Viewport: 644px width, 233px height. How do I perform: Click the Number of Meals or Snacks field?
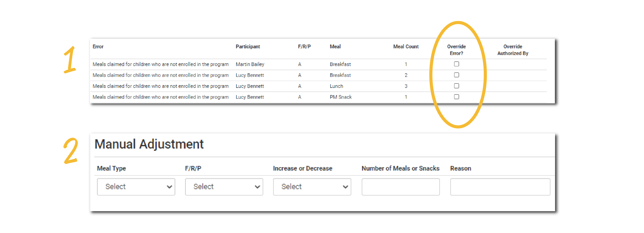coord(400,186)
